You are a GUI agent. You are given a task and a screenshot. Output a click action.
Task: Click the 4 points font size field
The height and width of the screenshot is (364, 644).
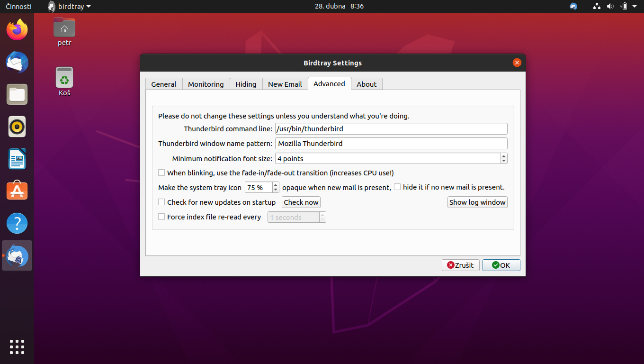388,158
